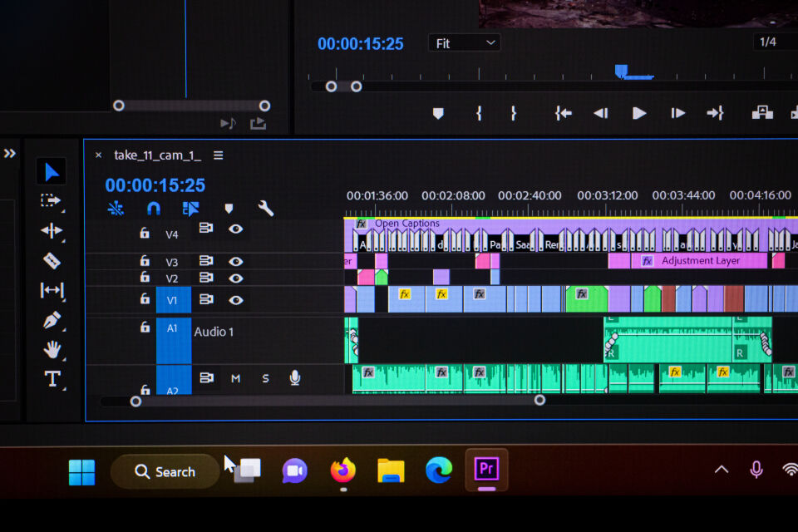Open Windows Search on the taskbar
Viewport: 798px width, 532px height.
(165, 471)
